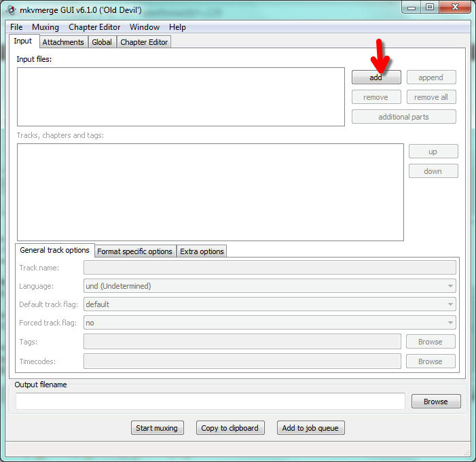
Task: Open the Muxing menu
Action: point(45,27)
